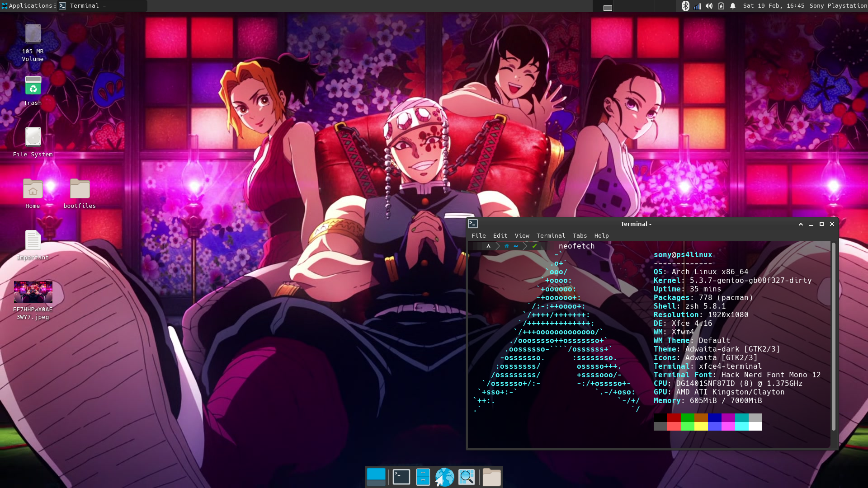The image size is (868, 488).
Task: Click the clock showing Sat 19 Feb, 16:45
Action: point(774,6)
